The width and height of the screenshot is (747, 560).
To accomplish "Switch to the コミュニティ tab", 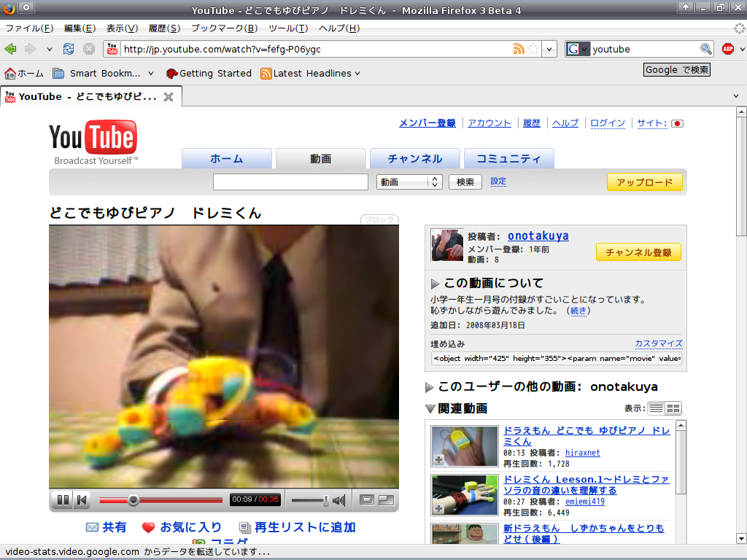I will 508,158.
